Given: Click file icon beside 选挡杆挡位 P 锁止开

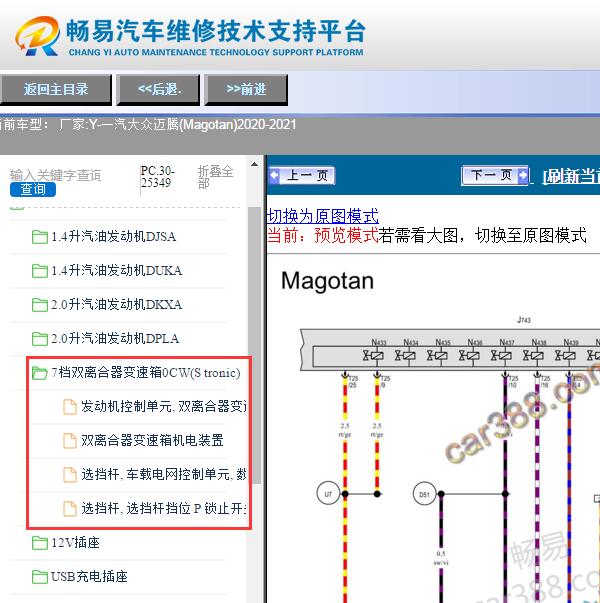Looking at the screenshot, I should pos(70,509).
